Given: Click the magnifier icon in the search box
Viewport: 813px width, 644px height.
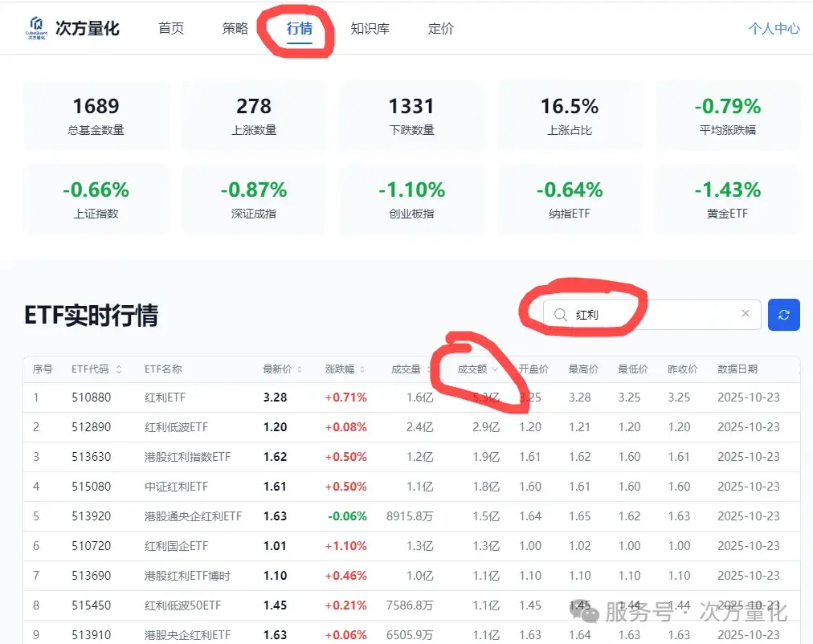Looking at the screenshot, I should point(561,315).
